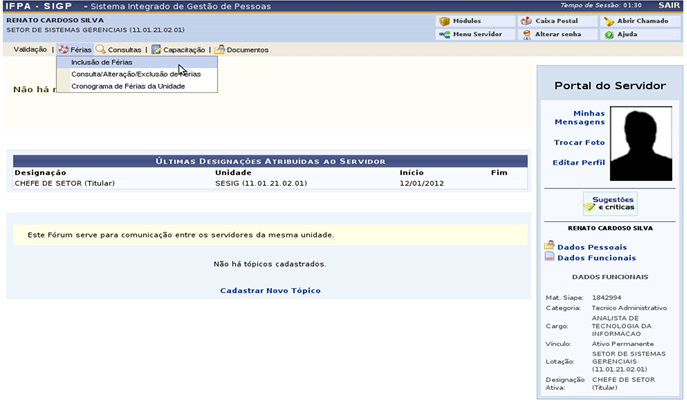Click Editar Perfil link

579,163
